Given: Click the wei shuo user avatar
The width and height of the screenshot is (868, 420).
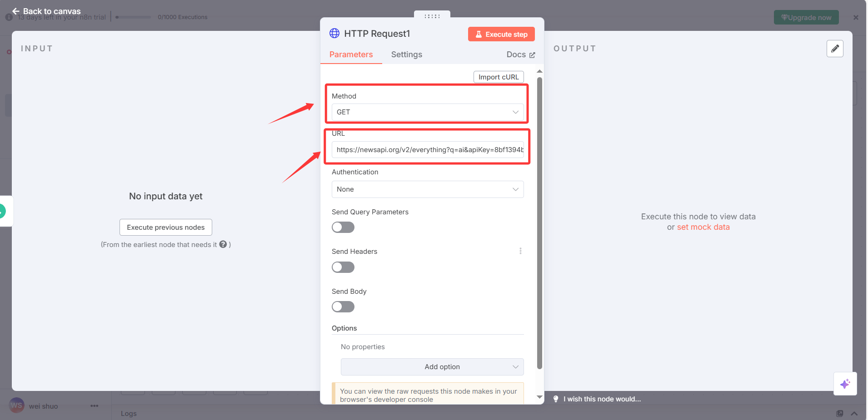Looking at the screenshot, I should click(x=17, y=405).
